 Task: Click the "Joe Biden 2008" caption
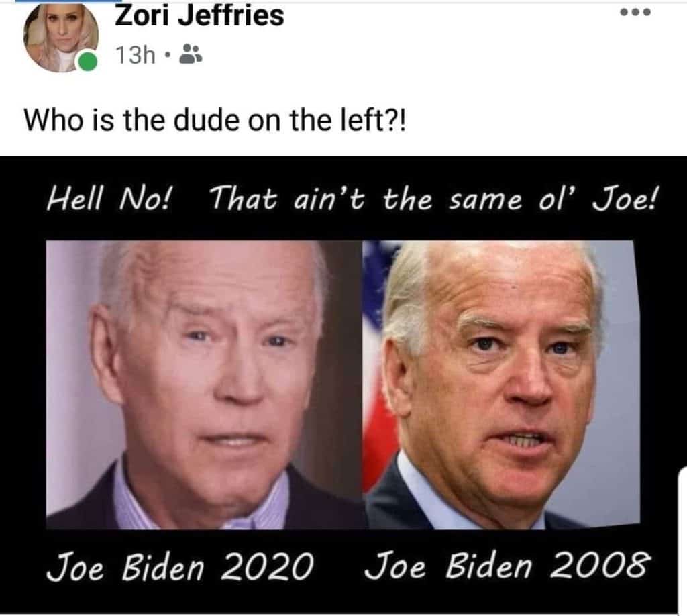[505, 566]
